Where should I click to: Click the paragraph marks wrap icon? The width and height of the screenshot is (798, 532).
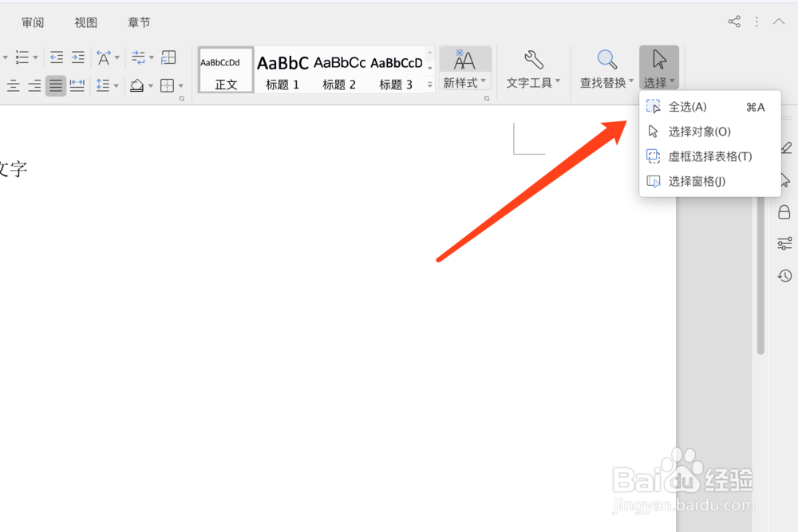[x=138, y=57]
